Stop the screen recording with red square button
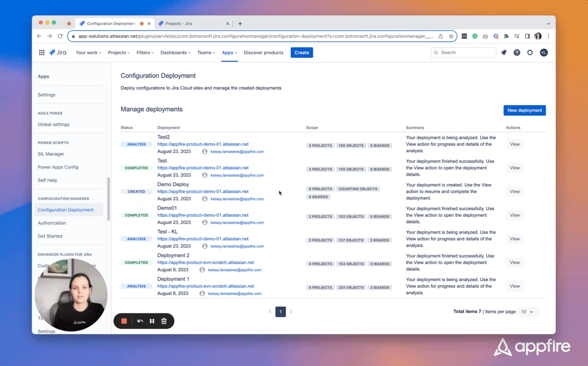 (x=124, y=321)
